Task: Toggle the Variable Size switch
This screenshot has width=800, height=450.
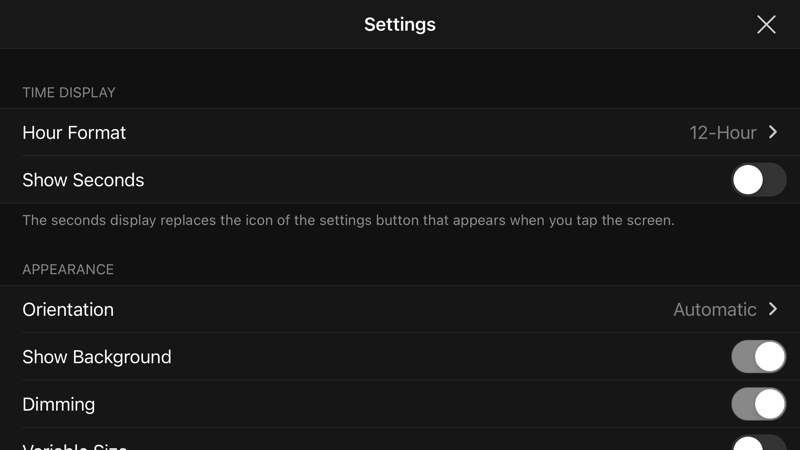Action: point(758,443)
